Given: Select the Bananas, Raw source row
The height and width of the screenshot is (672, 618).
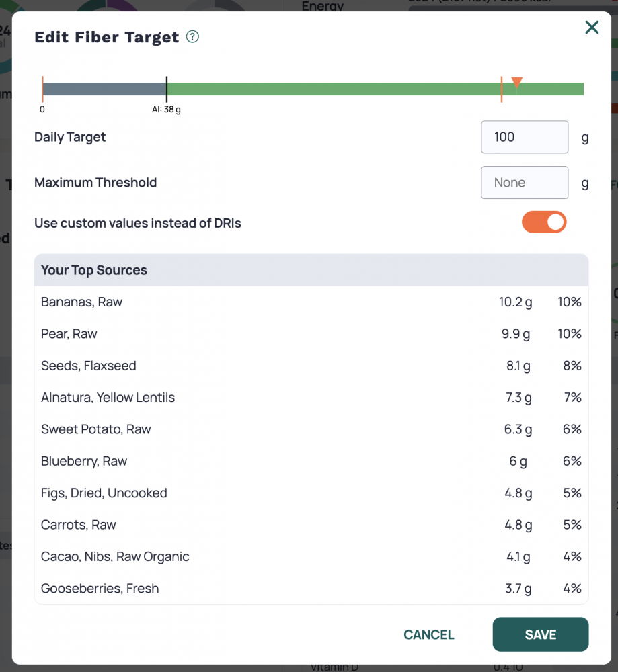Looking at the screenshot, I should (x=311, y=302).
